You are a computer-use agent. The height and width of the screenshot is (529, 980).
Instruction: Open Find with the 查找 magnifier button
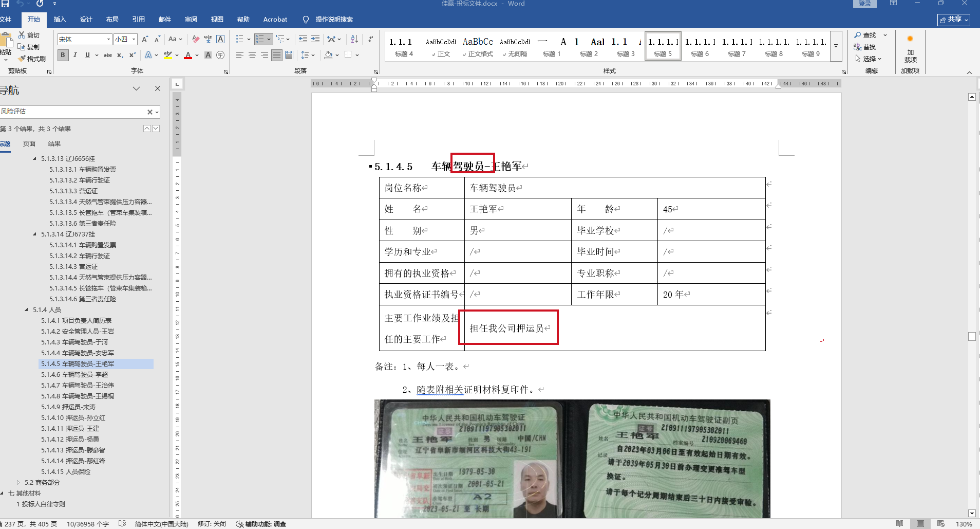click(865, 35)
